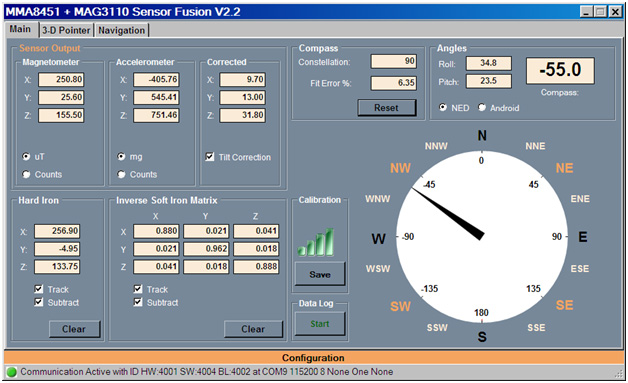Click the black compass needle
The height and width of the screenshot is (383, 628).
[448, 214]
